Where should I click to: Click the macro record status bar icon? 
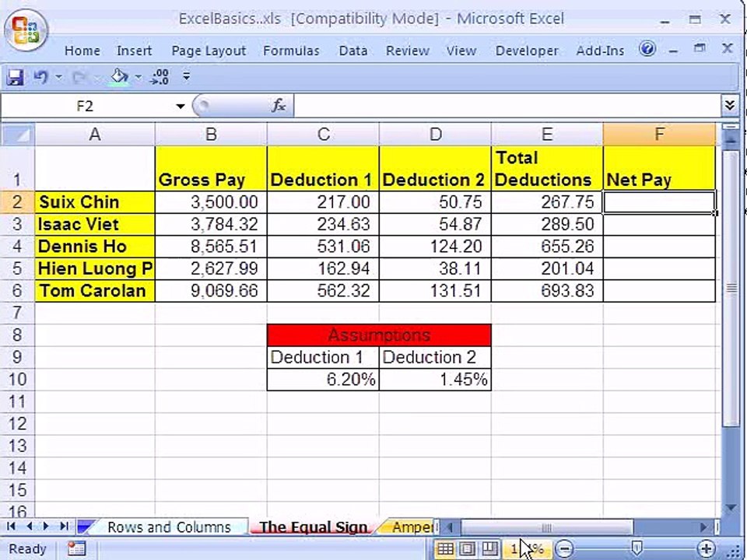click(76, 548)
